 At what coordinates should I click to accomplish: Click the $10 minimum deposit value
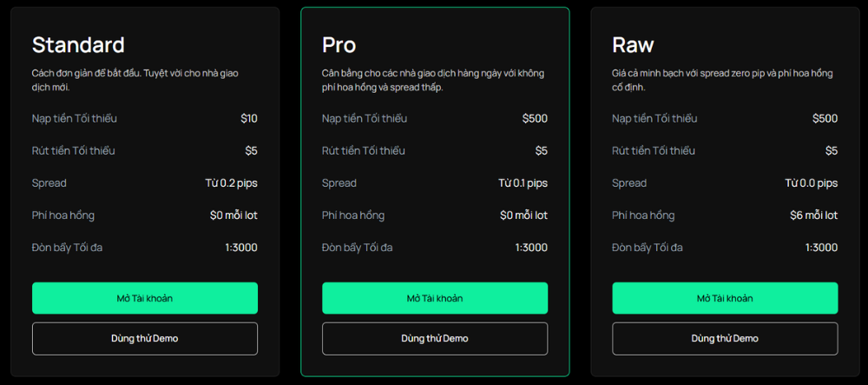[249, 118]
